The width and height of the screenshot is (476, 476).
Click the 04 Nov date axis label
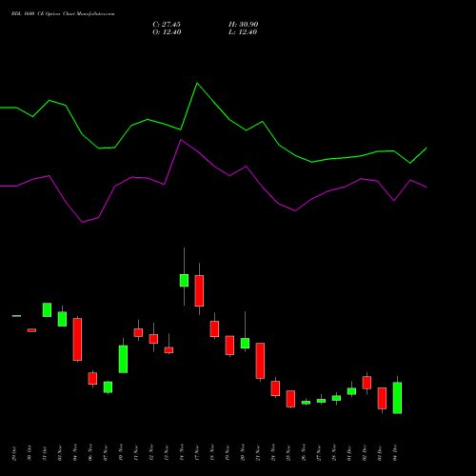coord(75,453)
